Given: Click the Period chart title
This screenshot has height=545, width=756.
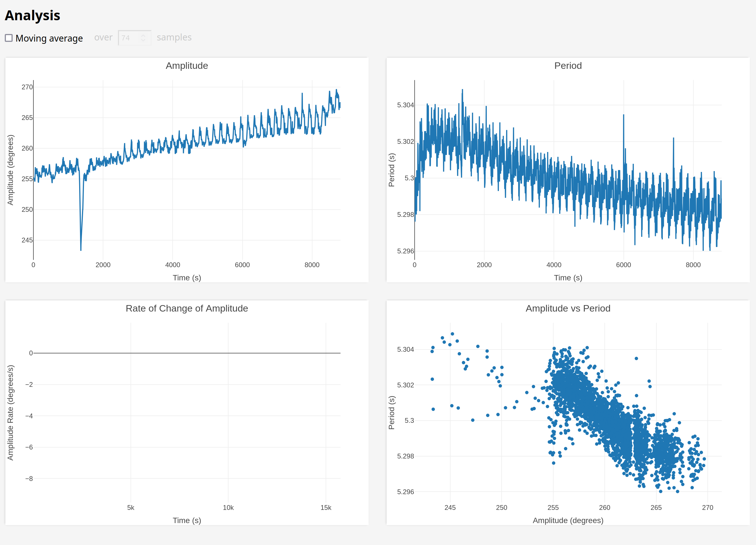Looking at the screenshot, I should 568,66.
